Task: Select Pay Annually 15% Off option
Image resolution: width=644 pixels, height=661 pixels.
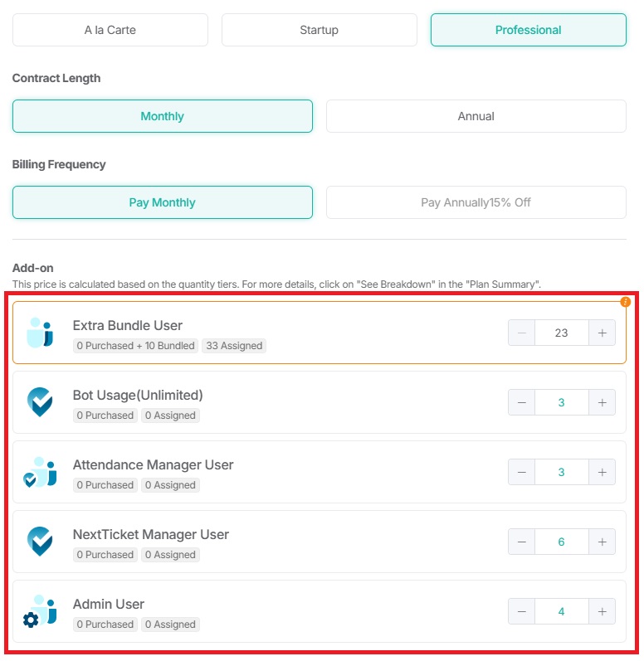Action: point(476,202)
